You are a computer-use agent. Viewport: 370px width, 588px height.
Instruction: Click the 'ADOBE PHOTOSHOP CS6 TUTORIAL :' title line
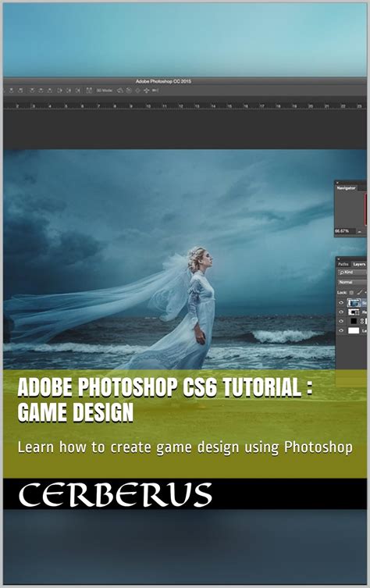165,387
